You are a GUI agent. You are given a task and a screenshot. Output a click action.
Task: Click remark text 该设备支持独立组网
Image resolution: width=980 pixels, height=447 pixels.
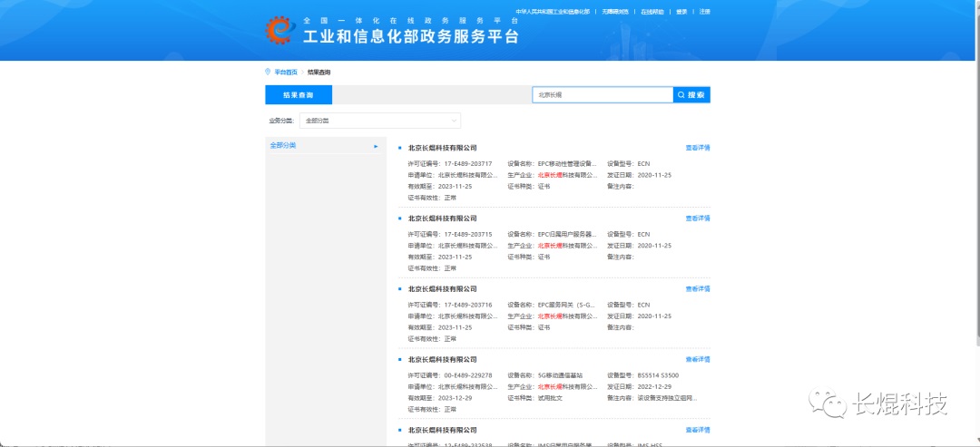tap(667, 398)
